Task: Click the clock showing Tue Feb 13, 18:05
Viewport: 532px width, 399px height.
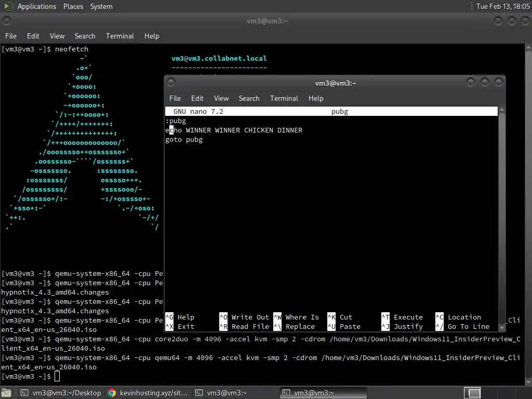Action: tap(503, 6)
